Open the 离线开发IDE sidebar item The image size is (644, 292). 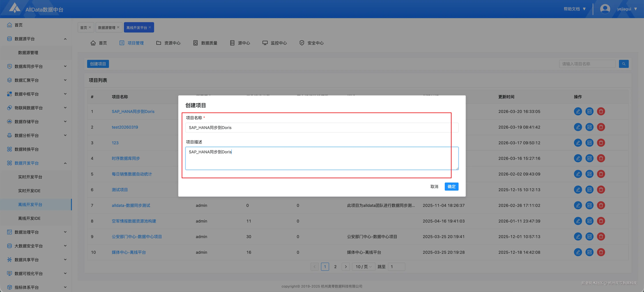(29, 218)
